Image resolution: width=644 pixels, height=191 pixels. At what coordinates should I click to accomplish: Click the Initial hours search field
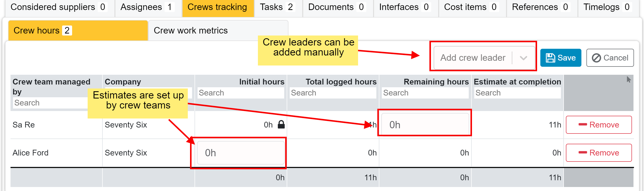(x=241, y=93)
